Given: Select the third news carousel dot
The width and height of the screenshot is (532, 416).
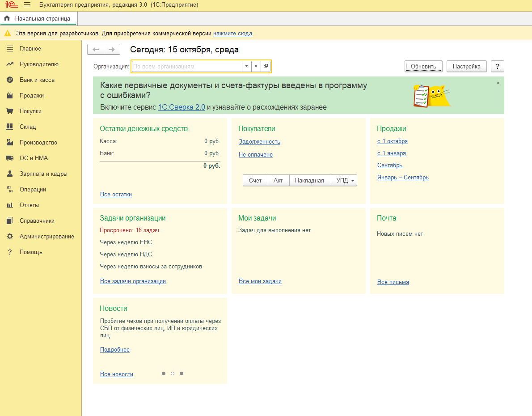Looking at the screenshot, I should point(182,374).
